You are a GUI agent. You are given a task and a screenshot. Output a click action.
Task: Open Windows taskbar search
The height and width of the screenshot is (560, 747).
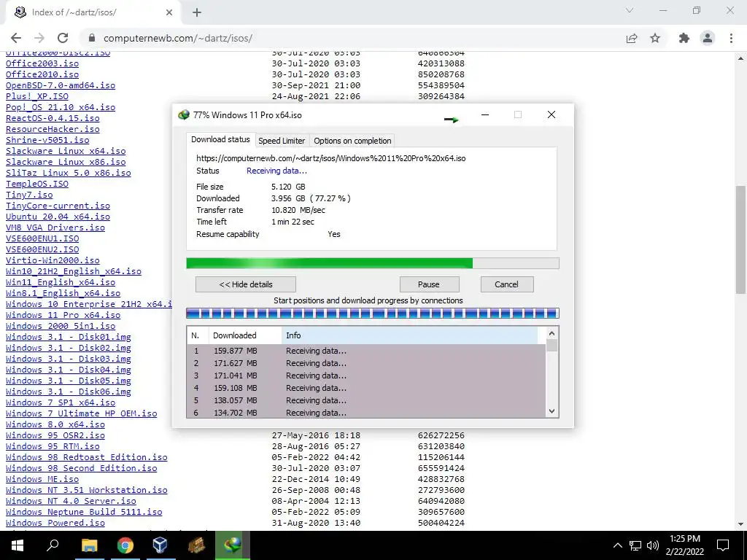(53, 545)
